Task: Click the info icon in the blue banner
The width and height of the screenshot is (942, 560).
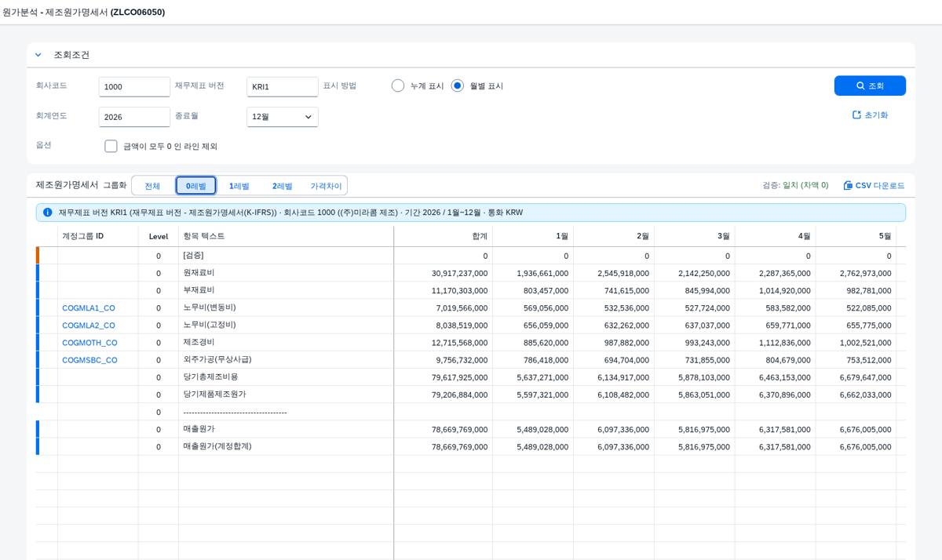Action: 48,213
